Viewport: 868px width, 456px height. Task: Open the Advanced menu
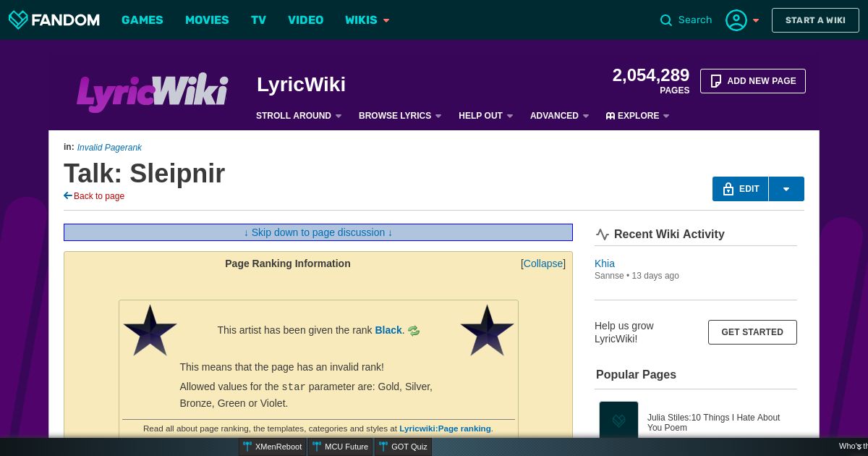point(560,116)
